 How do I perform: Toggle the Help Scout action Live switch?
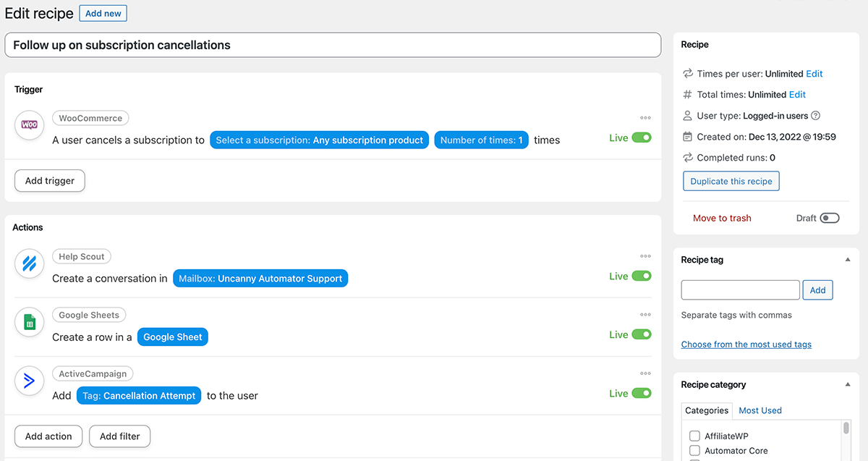642,276
